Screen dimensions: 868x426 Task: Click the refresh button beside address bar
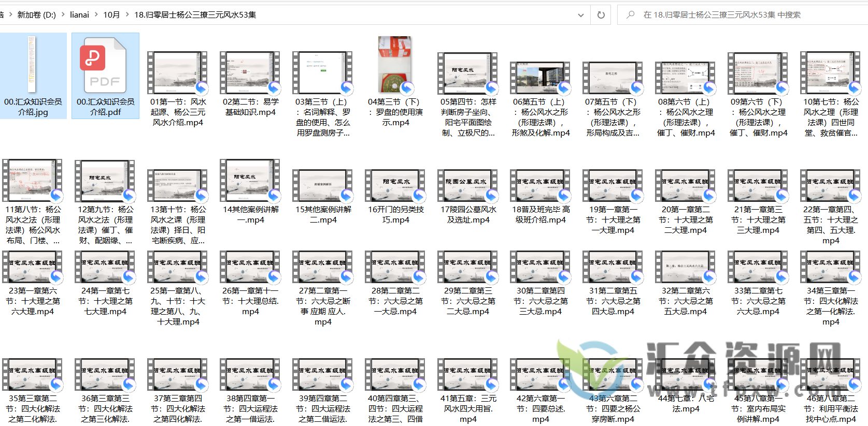tap(601, 15)
